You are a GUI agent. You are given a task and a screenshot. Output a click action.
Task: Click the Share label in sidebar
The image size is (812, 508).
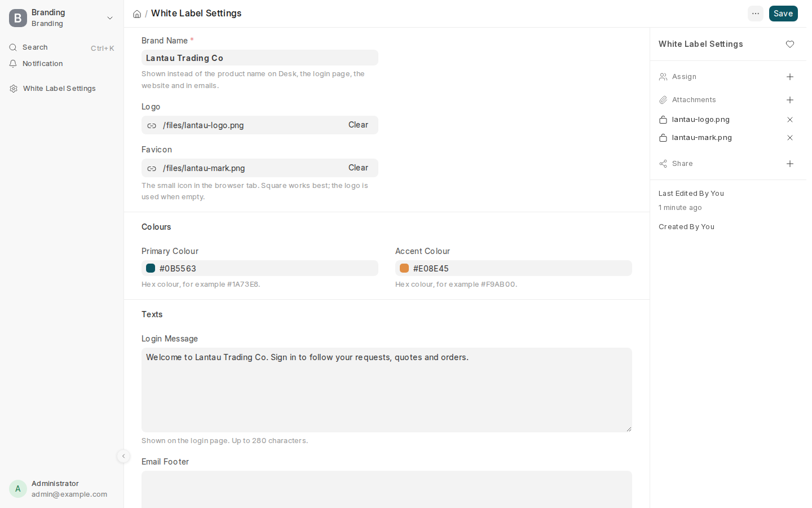[682, 164]
